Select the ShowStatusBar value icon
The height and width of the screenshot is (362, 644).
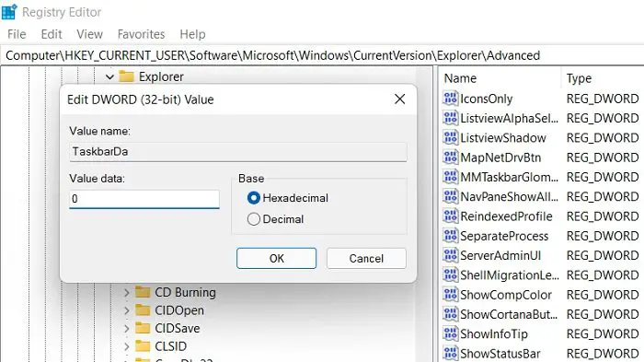point(450,354)
